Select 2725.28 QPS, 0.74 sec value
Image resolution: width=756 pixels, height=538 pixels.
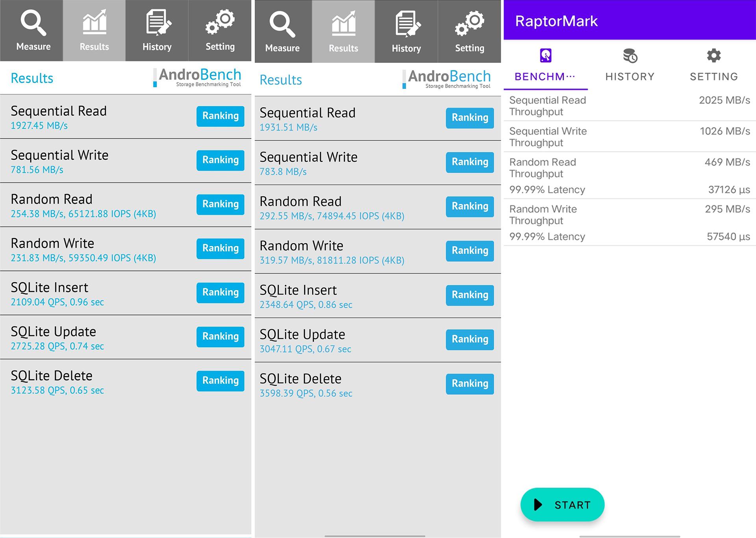coord(57,346)
